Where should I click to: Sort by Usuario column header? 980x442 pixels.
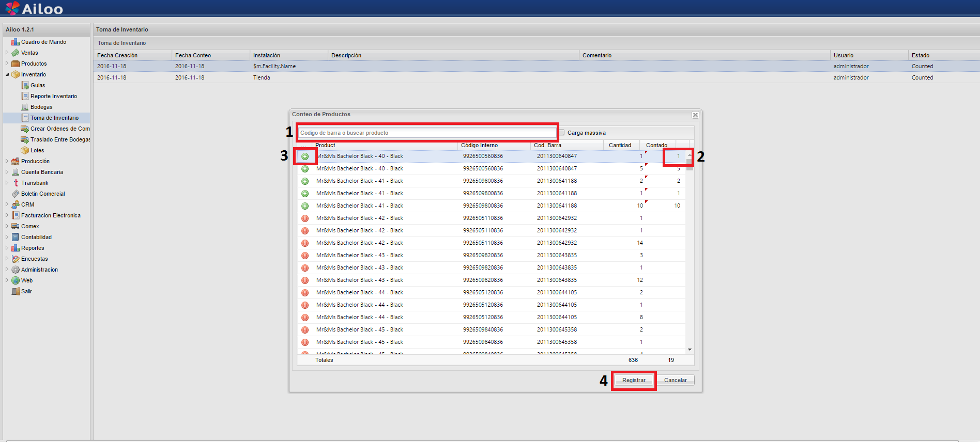[869, 55]
